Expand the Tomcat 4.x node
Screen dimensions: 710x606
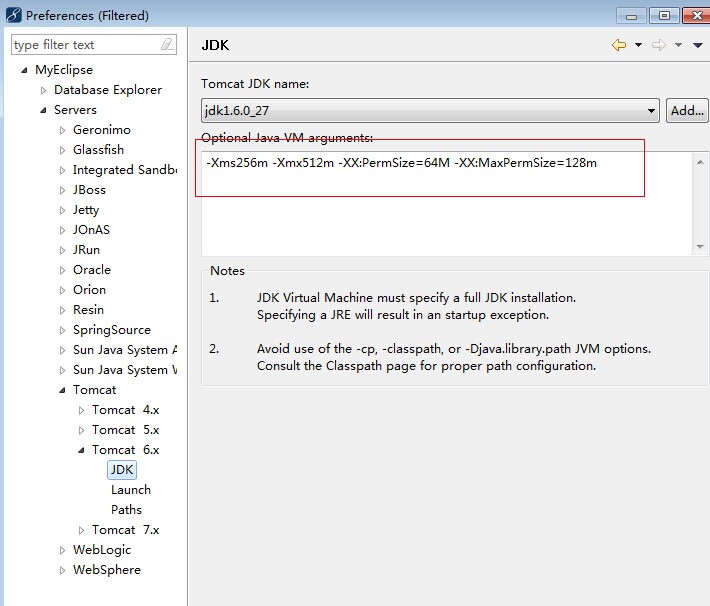82,410
